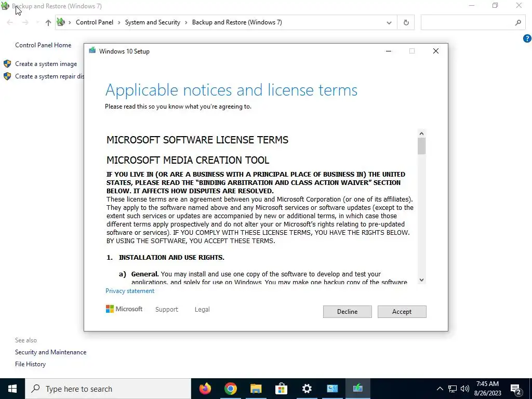
Task: Open File History link
Action: coord(30,364)
